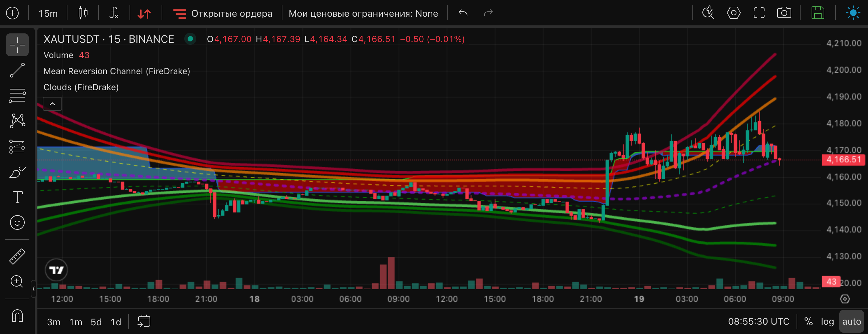The width and height of the screenshot is (868, 334).
Task: Open the emoji stickers tool
Action: [17, 222]
